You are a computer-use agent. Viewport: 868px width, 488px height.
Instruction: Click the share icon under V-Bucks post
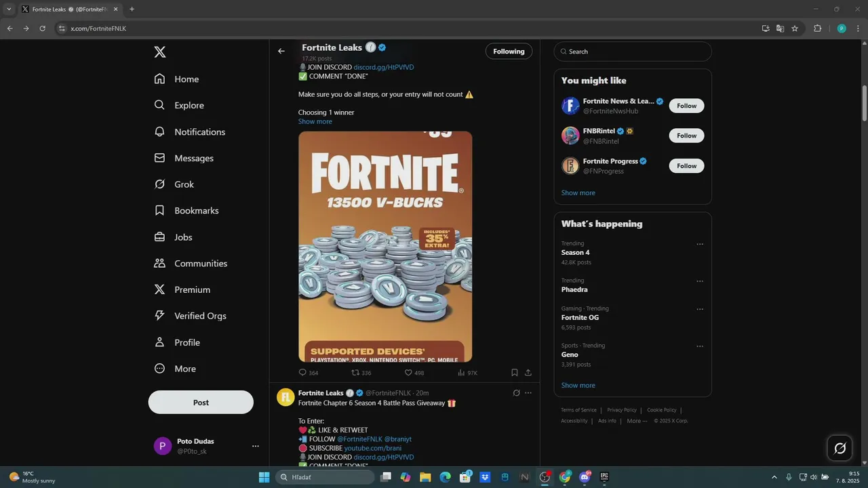(x=528, y=373)
